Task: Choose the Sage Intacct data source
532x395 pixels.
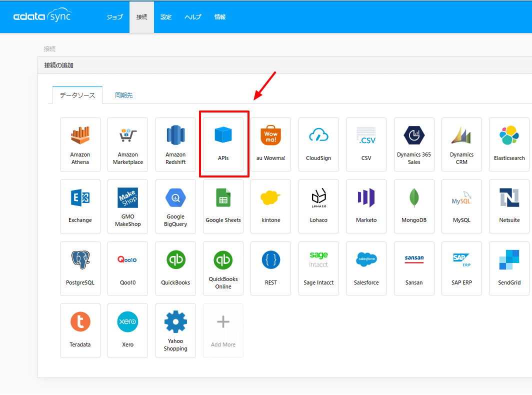Action: (318, 268)
